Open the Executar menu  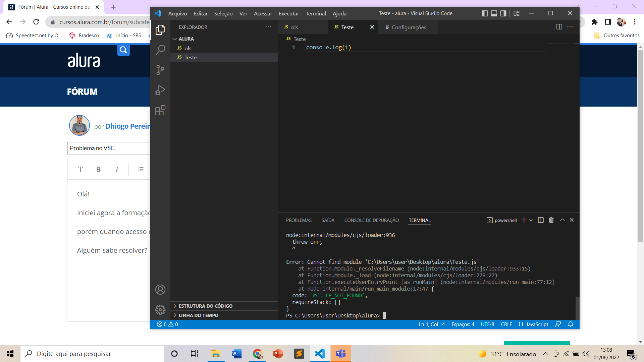click(x=289, y=13)
